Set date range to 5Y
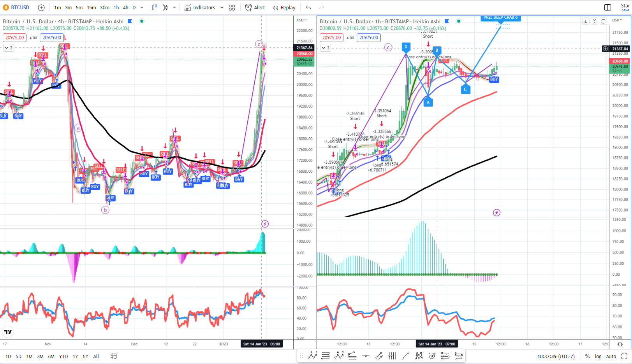The width and height of the screenshot is (632, 364). pos(86,356)
